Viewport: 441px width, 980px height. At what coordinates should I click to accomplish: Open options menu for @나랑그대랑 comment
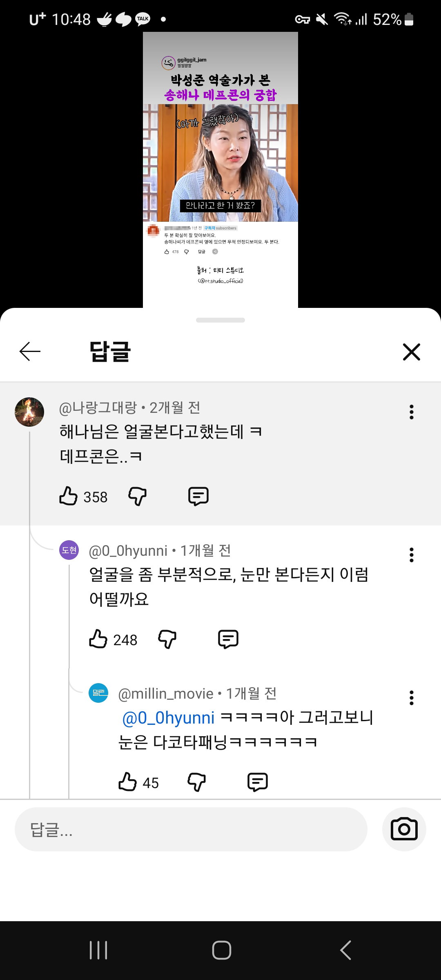coord(412,412)
